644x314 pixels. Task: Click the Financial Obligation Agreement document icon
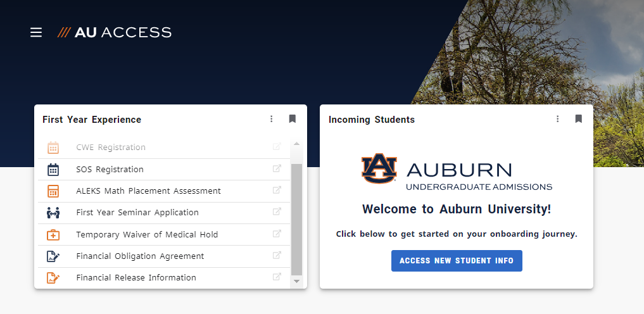click(x=53, y=256)
